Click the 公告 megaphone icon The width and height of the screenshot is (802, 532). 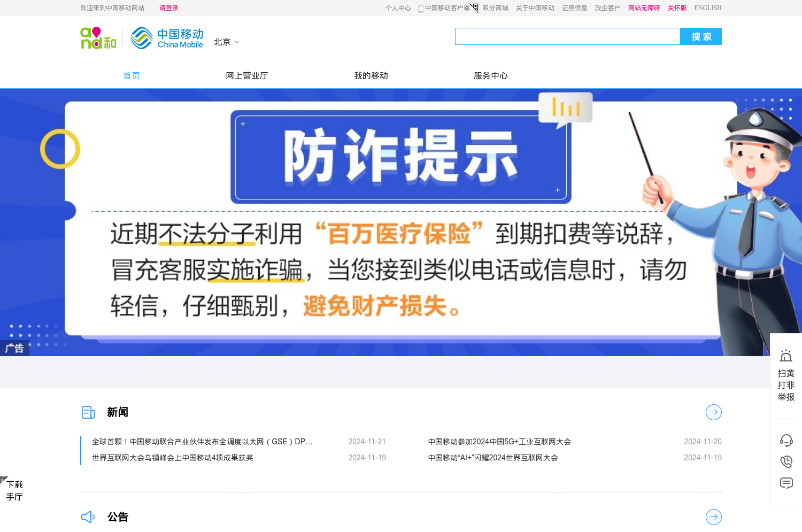(88, 517)
